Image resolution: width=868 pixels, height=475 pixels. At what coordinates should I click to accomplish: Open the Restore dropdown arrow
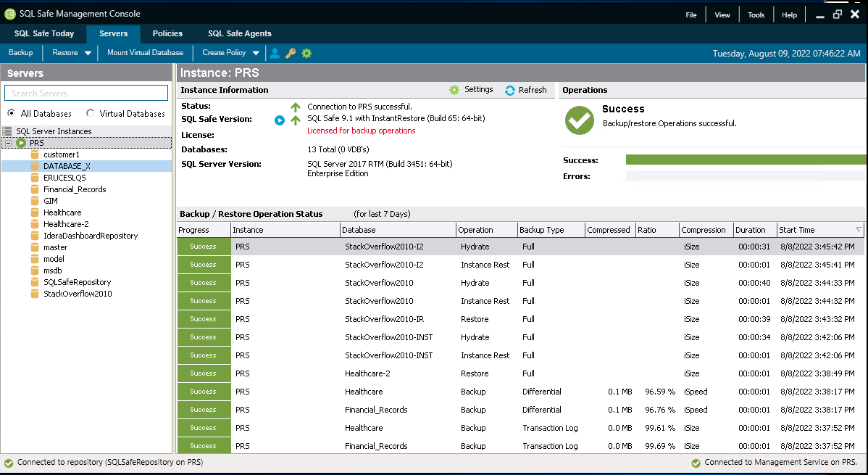tap(88, 53)
